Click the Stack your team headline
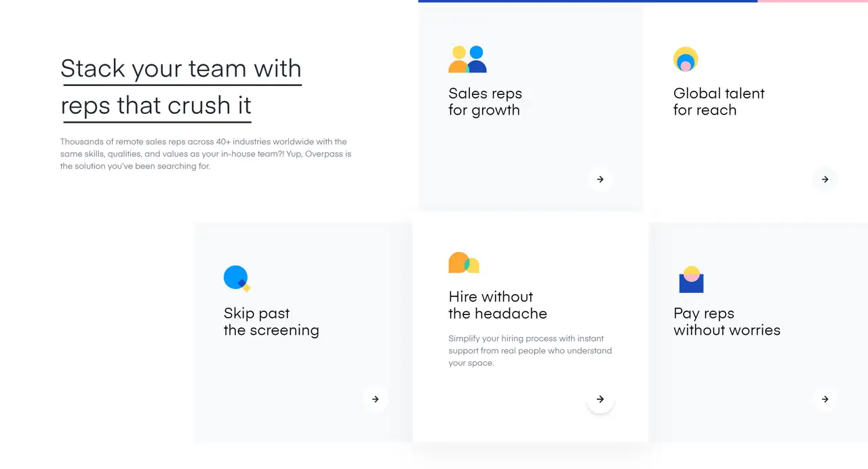The image size is (868, 469). coord(180,87)
